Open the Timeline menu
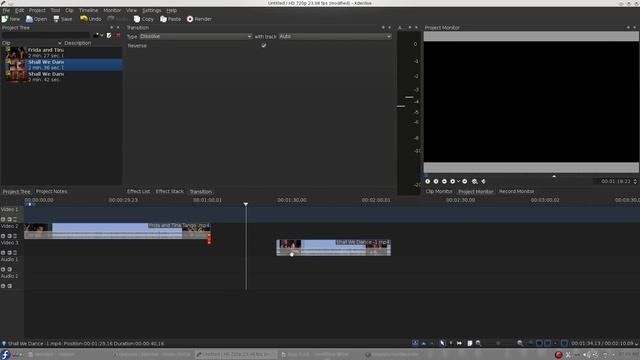 [88, 10]
